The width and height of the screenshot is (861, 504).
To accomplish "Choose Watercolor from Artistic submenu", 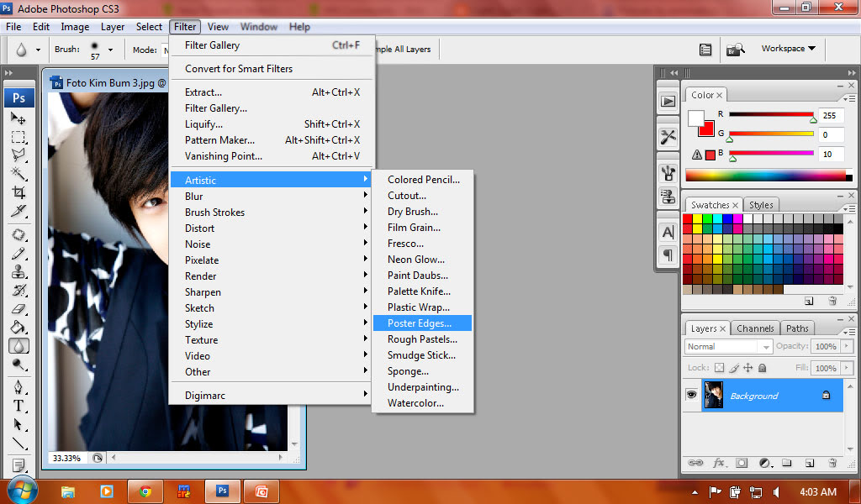I will point(422,403).
